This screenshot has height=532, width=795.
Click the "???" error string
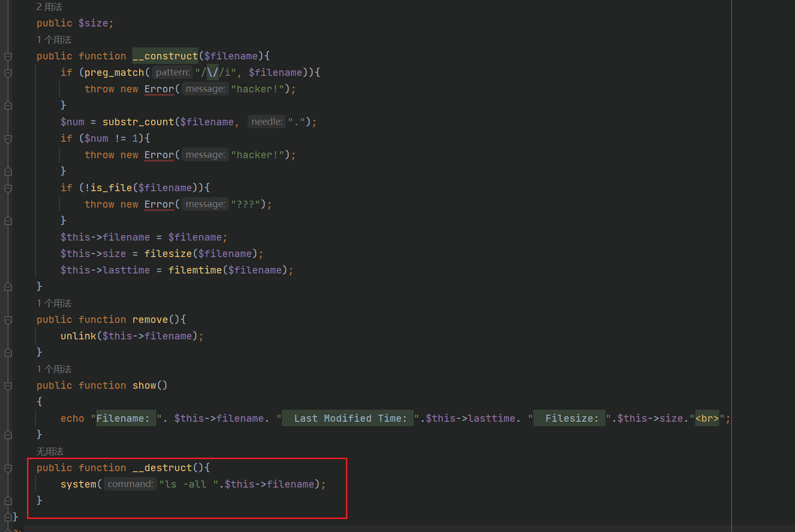coord(246,205)
